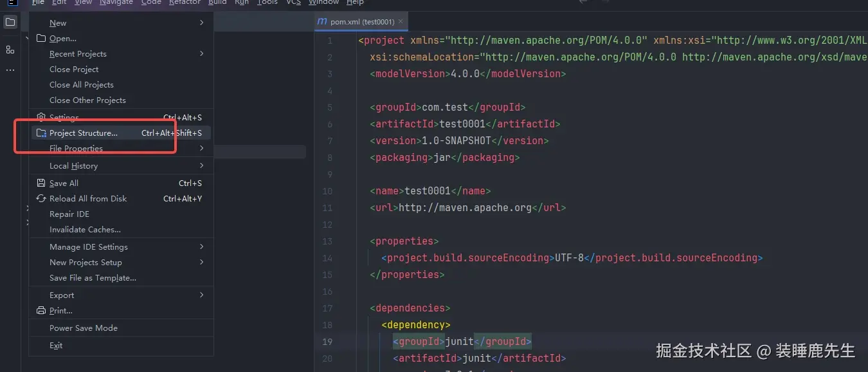The width and height of the screenshot is (868, 372).
Task: Click junit in the highlighted groupId line
Action: [x=459, y=342]
